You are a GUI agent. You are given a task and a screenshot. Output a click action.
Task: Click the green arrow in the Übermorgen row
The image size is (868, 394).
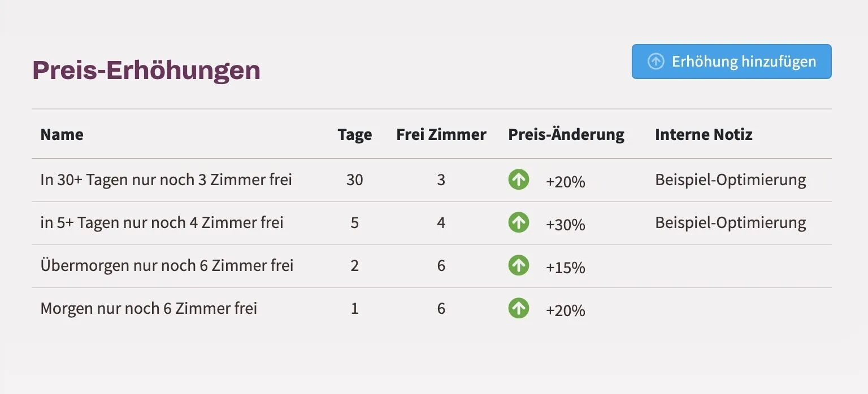point(518,265)
